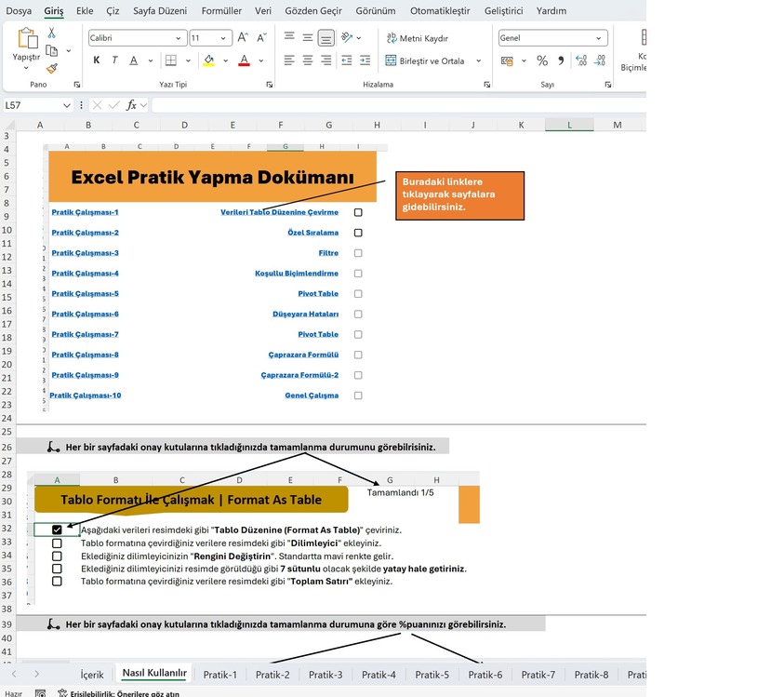Align text to vertical middle
The image size is (784, 697).
click(308, 37)
